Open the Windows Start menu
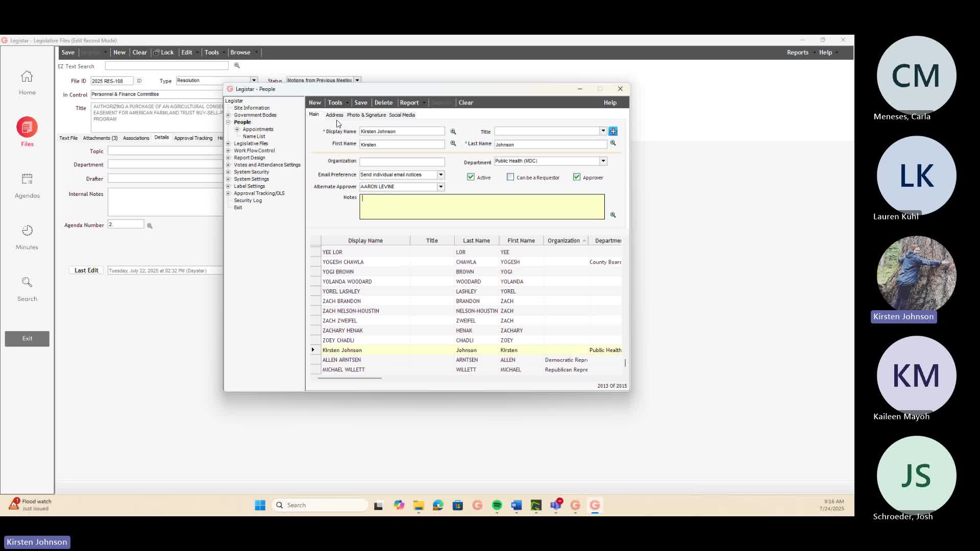This screenshot has width=980, height=551. point(260,505)
